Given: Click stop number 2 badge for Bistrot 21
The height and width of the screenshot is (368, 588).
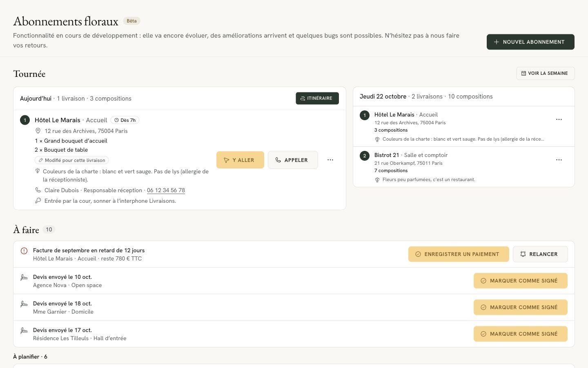Looking at the screenshot, I should click(365, 156).
